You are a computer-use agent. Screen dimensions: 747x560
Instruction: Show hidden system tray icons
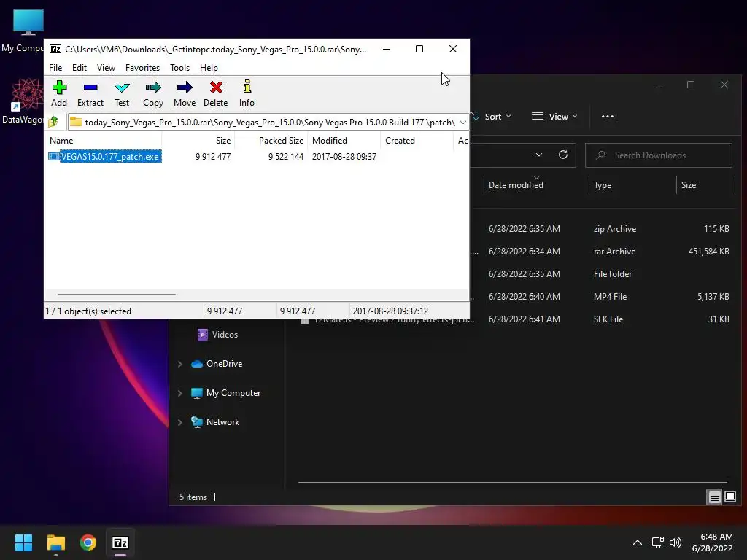tap(637, 542)
